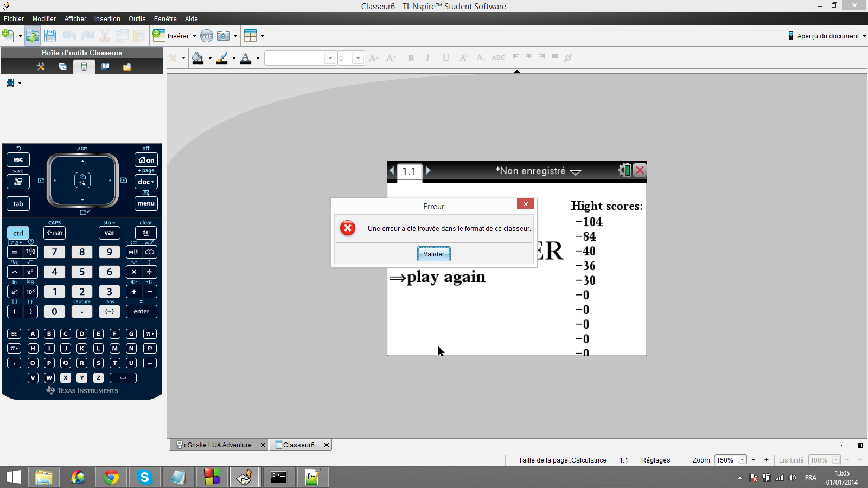
Task: Click the text color A icon
Action: coord(246,57)
